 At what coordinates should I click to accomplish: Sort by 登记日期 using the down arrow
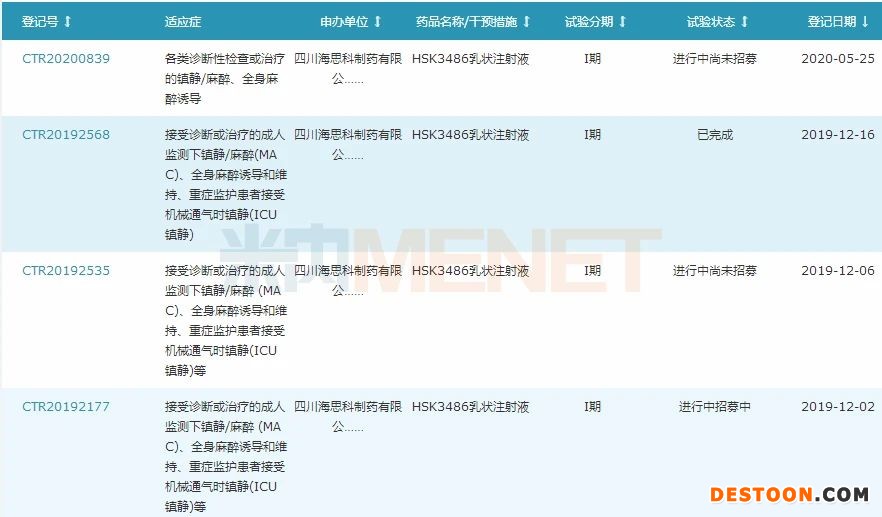pos(865,21)
